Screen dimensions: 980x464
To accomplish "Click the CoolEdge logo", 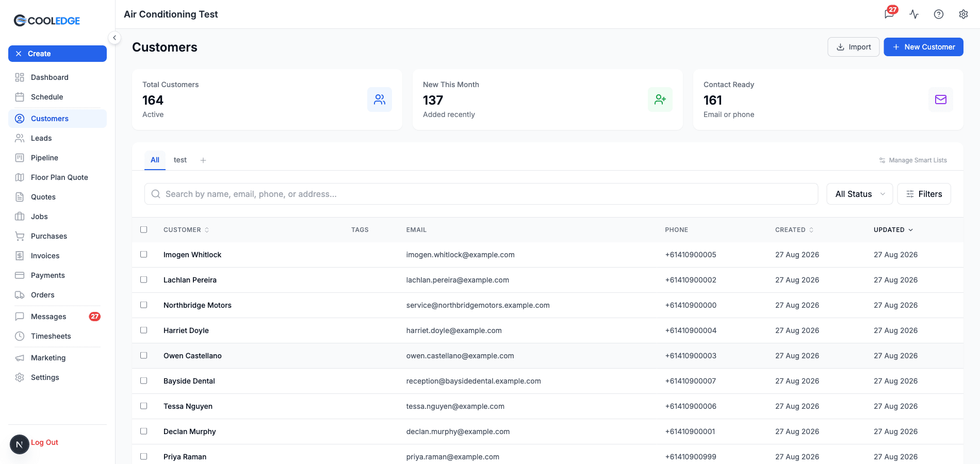I will [x=47, y=21].
